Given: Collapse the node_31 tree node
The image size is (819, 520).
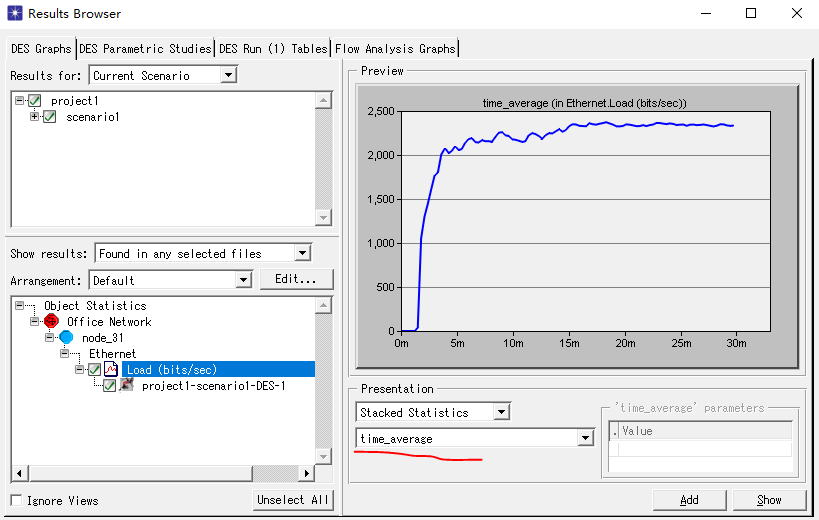Looking at the screenshot, I should pos(50,337).
